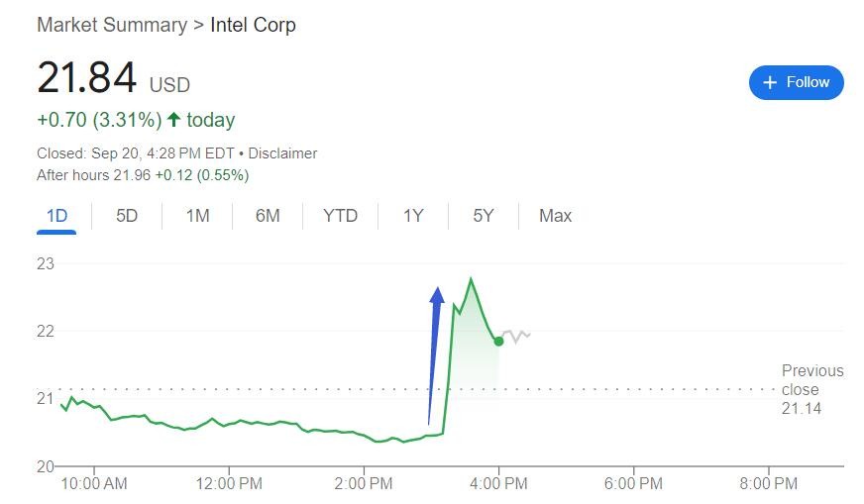Select the 1Y time range
The image size is (864, 504).
click(x=413, y=216)
